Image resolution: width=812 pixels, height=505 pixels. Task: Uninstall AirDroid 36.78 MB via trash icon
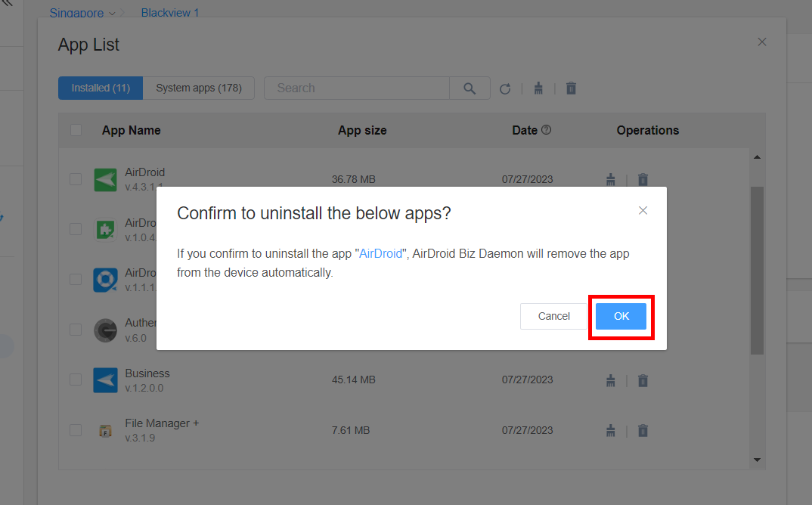(x=643, y=180)
